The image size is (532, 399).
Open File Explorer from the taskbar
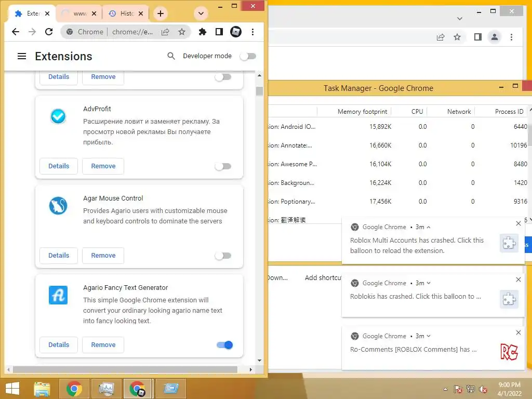(42, 389)
